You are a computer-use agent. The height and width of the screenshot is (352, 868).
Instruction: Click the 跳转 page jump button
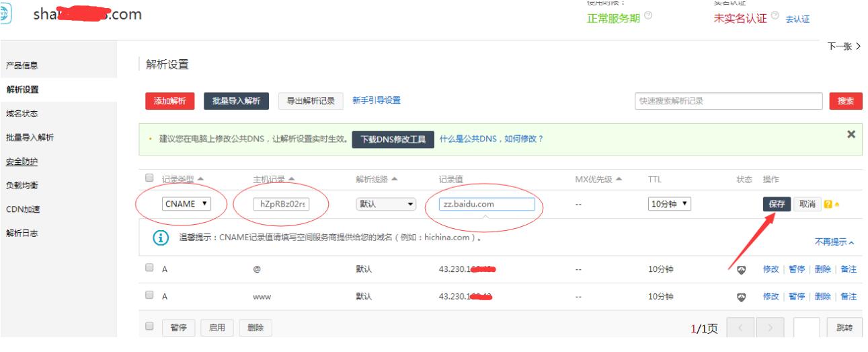844,328
